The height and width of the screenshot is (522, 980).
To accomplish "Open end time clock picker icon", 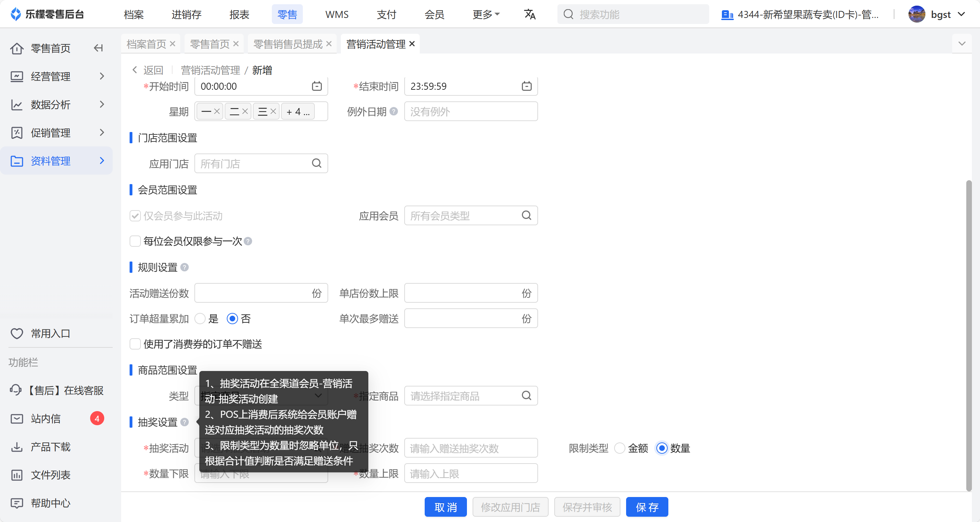I will click(526, 86).
